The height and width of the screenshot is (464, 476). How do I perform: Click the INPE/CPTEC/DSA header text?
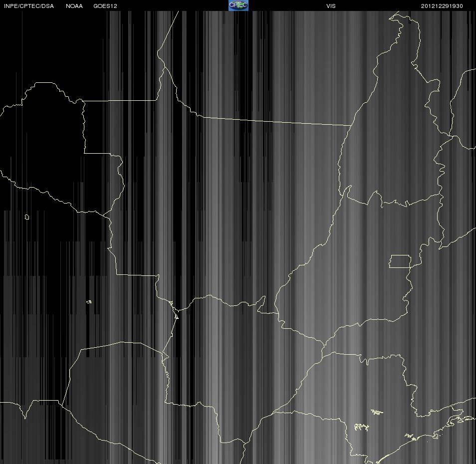[29, 6]
